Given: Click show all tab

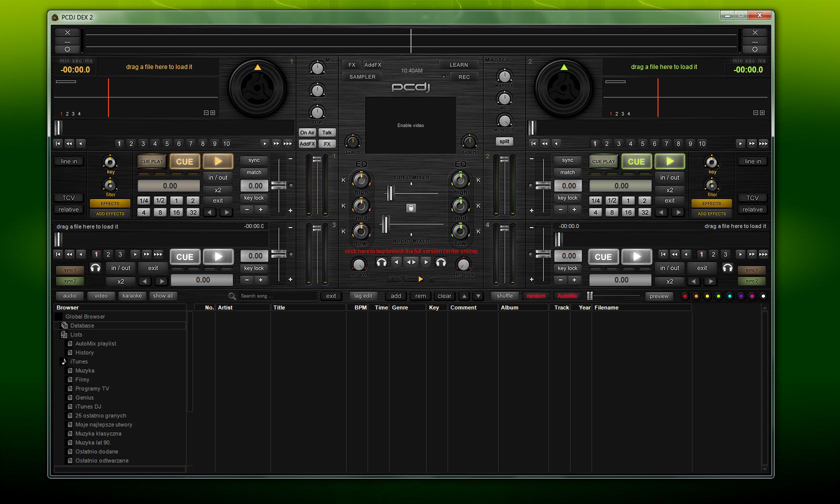Looking at the screenshot, I should [x=163, y=296].
